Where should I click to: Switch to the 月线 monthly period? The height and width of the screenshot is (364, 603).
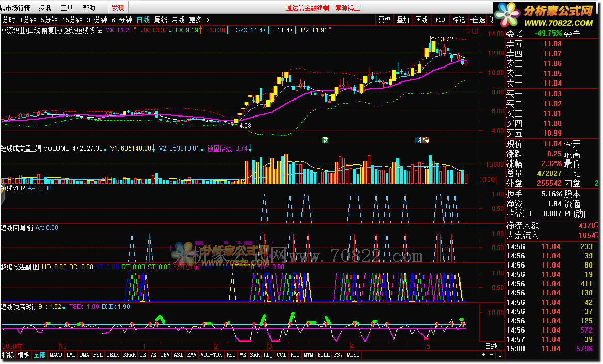point(178,20)
